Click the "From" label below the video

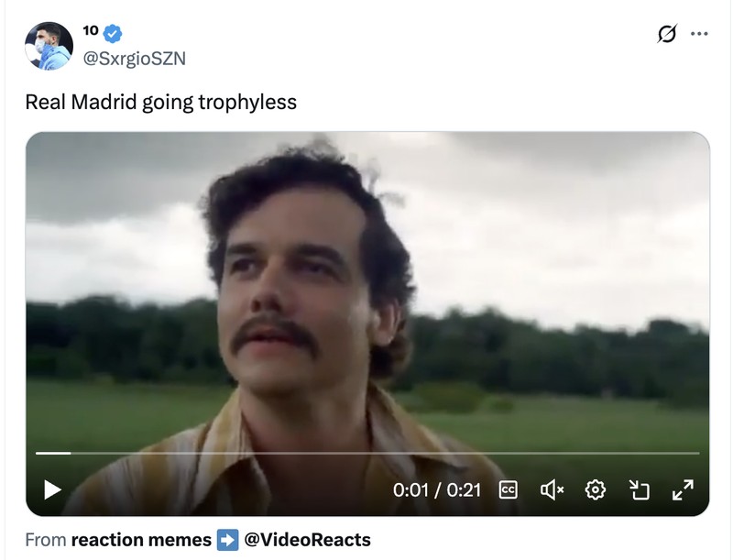click(x=45, y=540)
